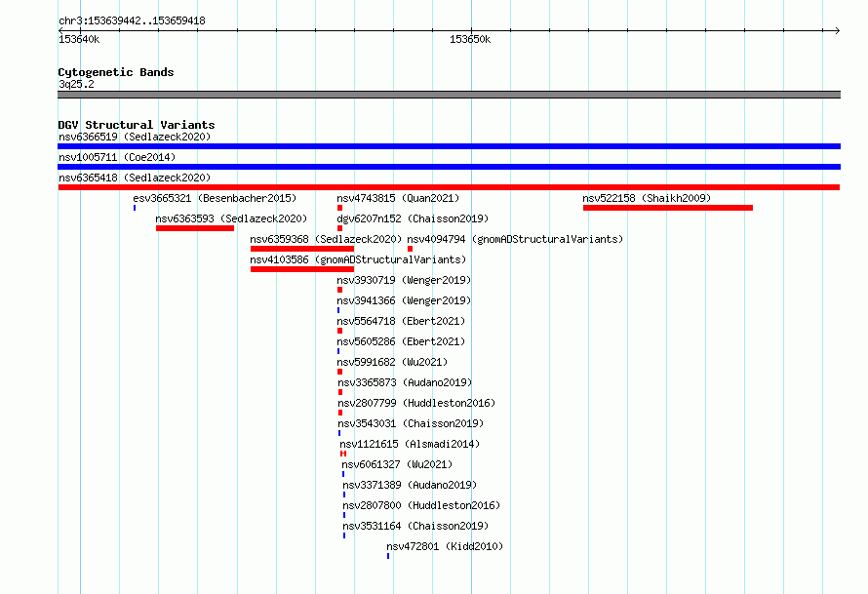Open nsv522158 (Shaikh2009) variant label

647,198
